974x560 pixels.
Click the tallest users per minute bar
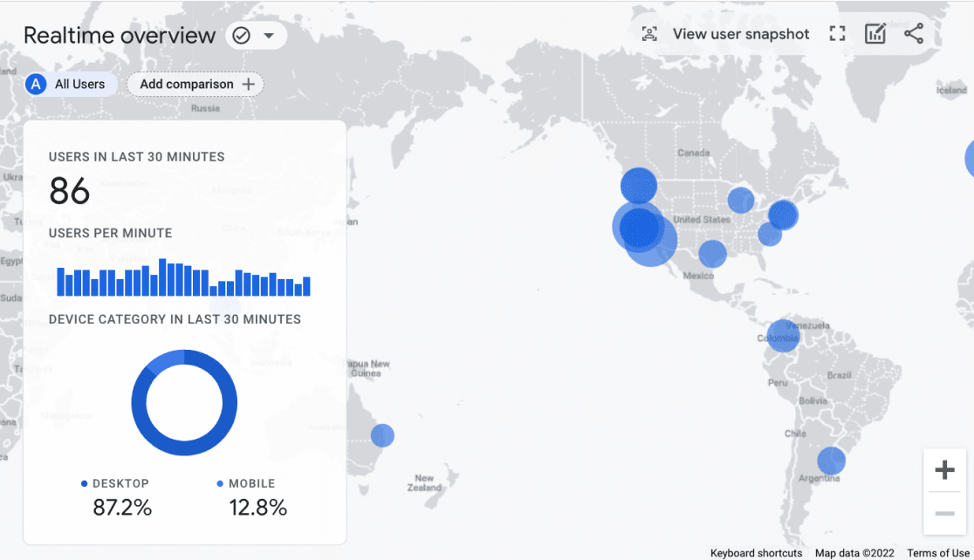(162, 278)
